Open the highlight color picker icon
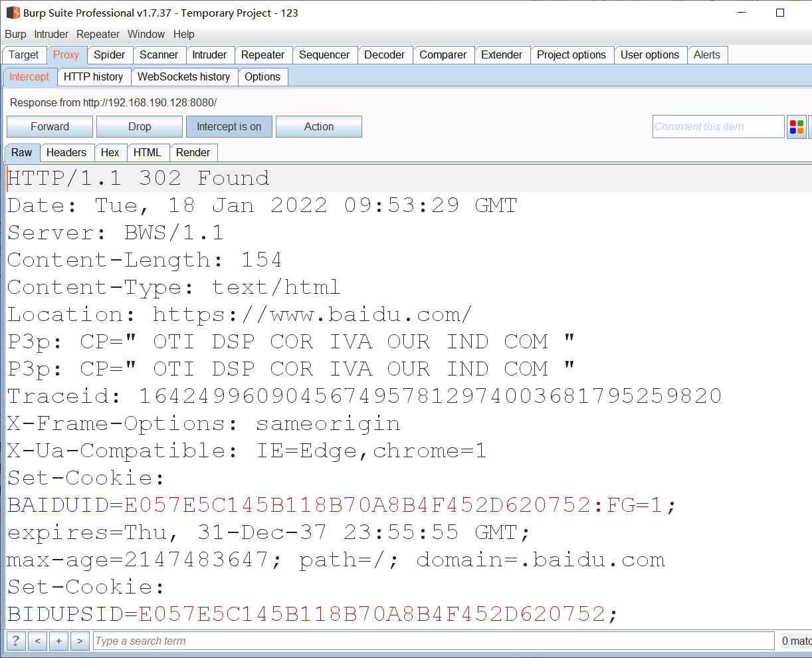This screenshot has height=658, width=812. [x=797, y=127]
